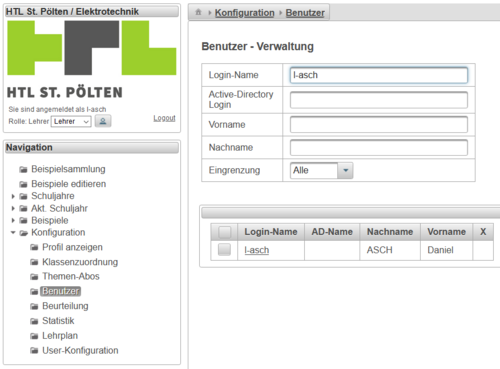The image size is (500, 369).
Task: Toggle the select-all checkbox in table header
Action: pyautogui.click(x=224, y=232)
